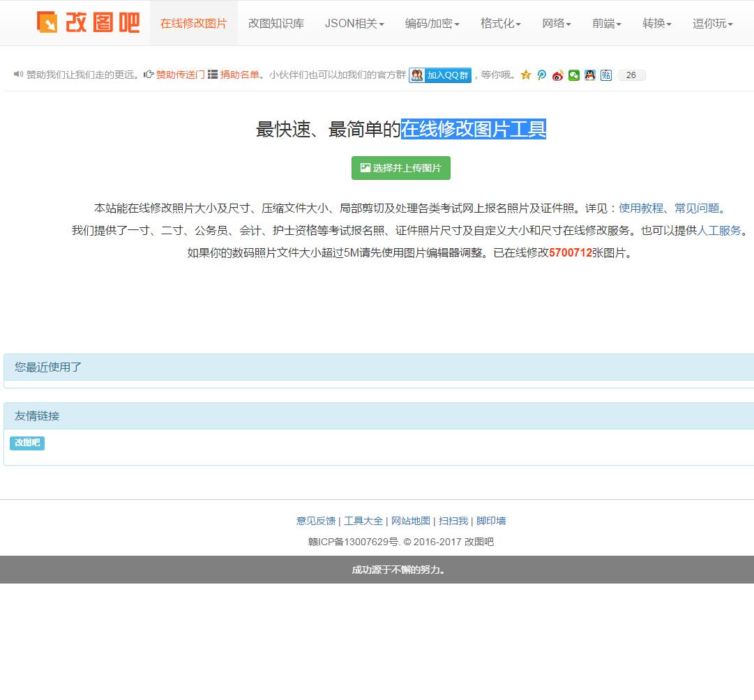The height and width of the screenshot is (700, 754).
Task: Click the 选择并上传图片 upload button
Action: pos(401,168)
